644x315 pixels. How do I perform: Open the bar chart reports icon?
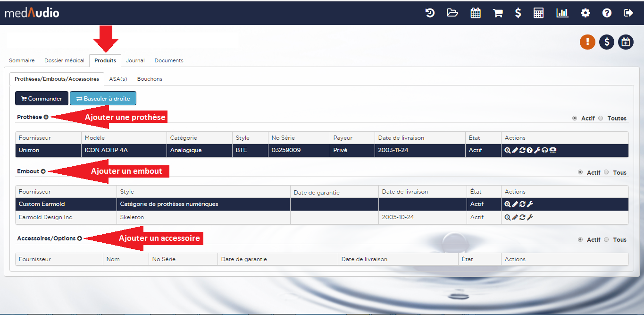click(x=562, y=13)
